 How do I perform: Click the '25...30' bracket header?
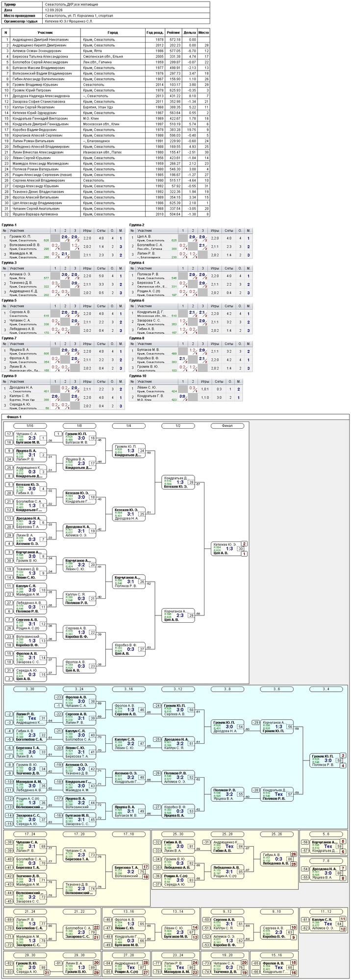click(x=177, y=834)
